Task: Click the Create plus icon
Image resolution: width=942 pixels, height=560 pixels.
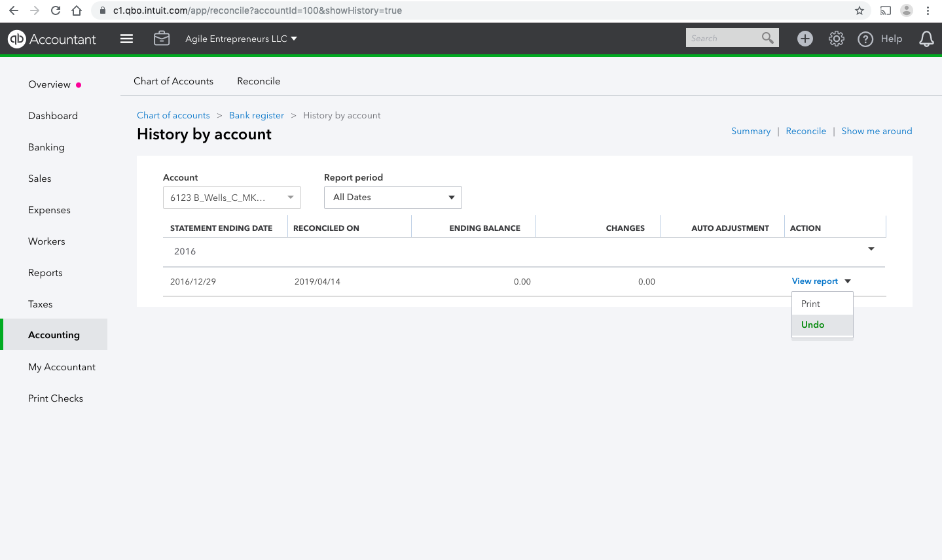Action: click(x=805, y=39)
